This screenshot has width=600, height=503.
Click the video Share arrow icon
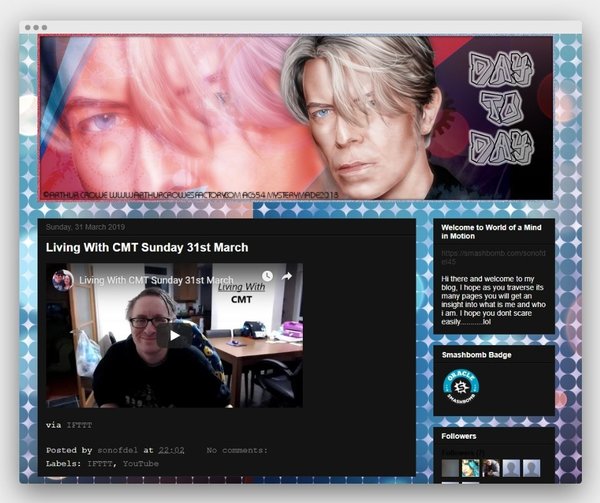(x=287, y=276)
